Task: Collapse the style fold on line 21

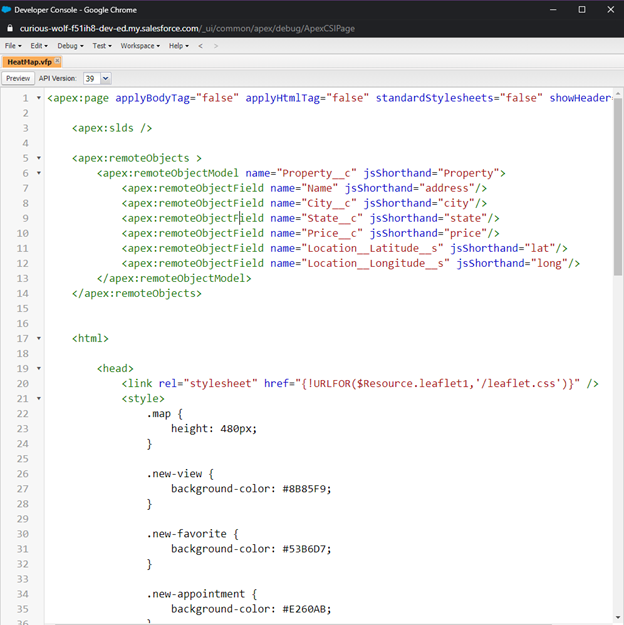Action: 39,399
